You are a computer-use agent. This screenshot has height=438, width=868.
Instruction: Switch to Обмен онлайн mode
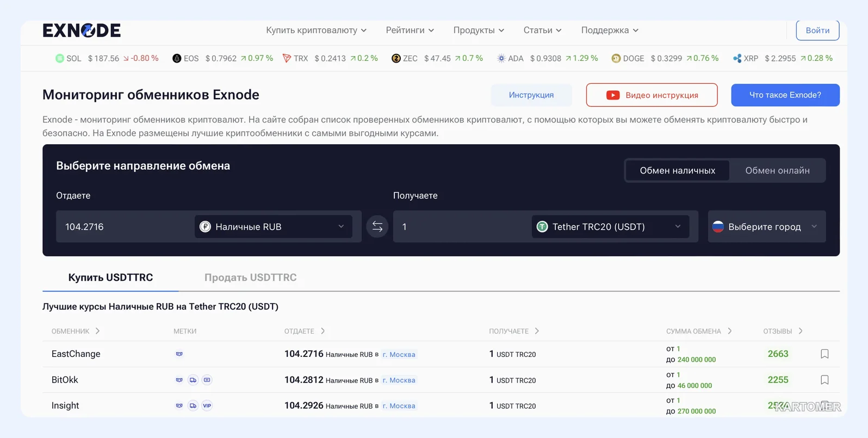click(777, 171)
